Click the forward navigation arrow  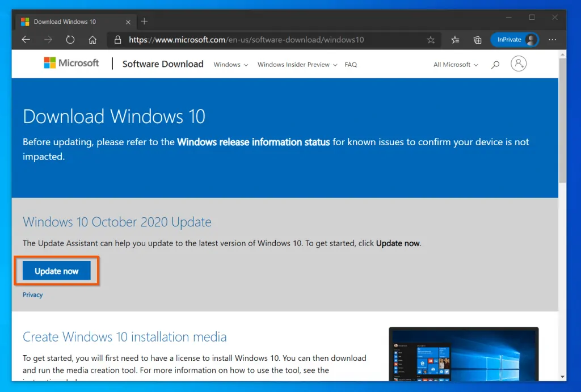48,40
